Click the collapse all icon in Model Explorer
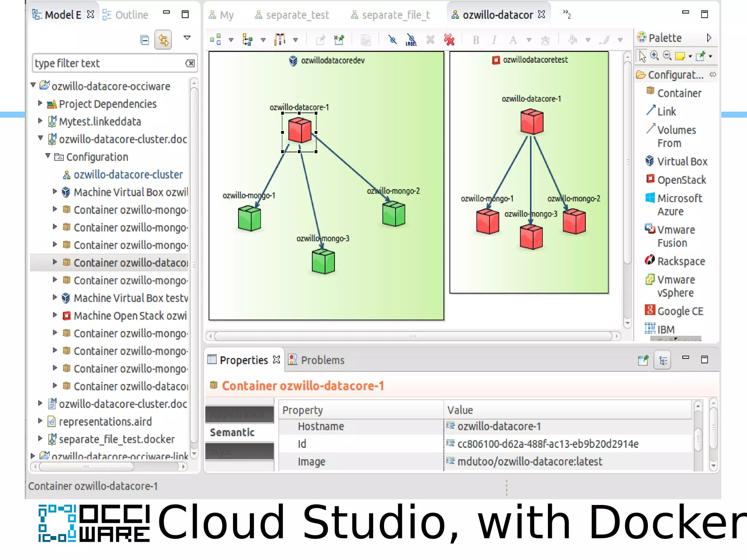The height and width of the screenshot is (560, 747). 144,39
